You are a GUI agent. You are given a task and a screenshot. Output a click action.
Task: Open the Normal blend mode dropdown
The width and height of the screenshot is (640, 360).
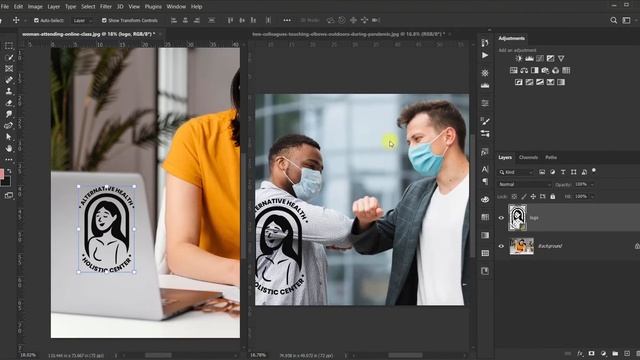tap(524, 184)
